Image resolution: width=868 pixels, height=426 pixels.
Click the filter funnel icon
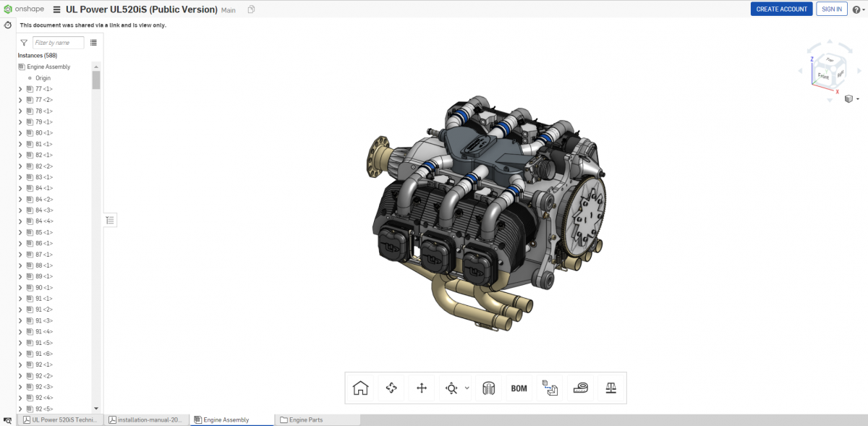[x=24, y=43]
